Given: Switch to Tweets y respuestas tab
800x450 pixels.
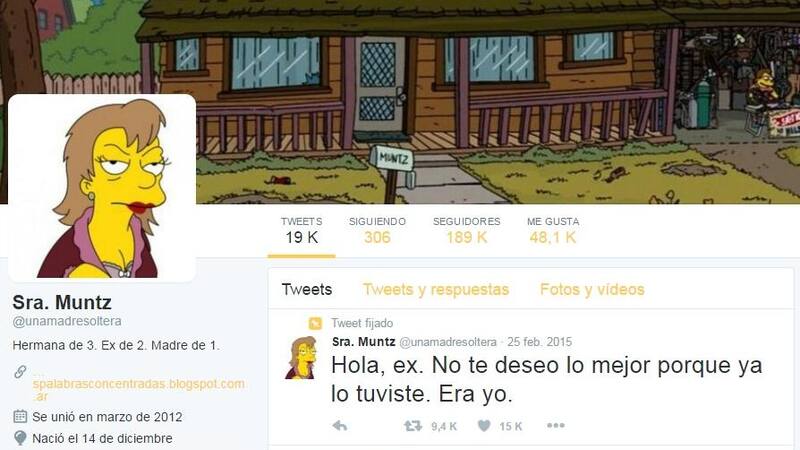Looking at the screenshot, I should (x=436, y=289).
